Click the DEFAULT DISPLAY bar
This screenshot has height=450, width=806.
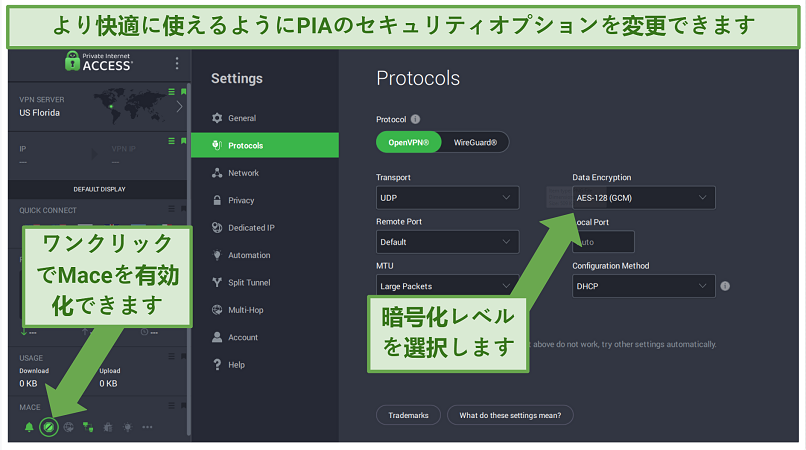[99, 189]
